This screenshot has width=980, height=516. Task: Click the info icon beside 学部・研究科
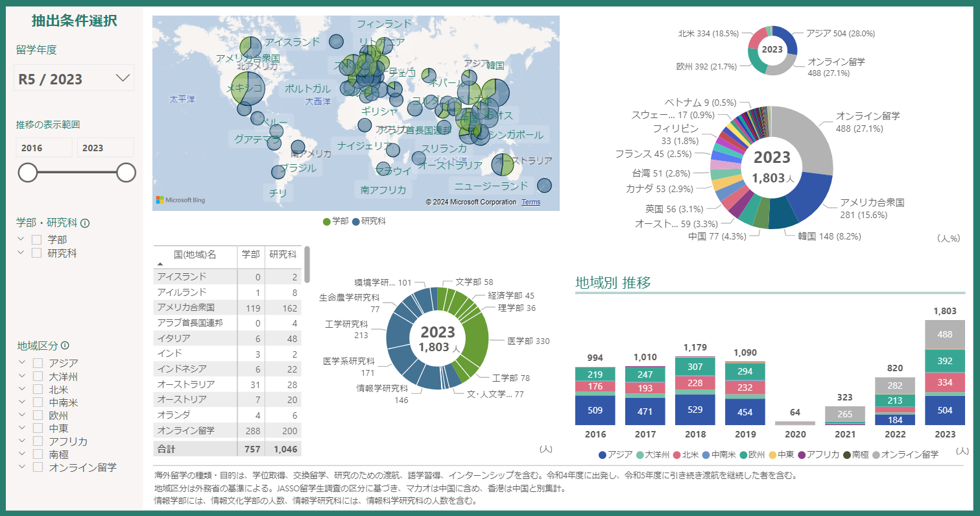point(85,223)
